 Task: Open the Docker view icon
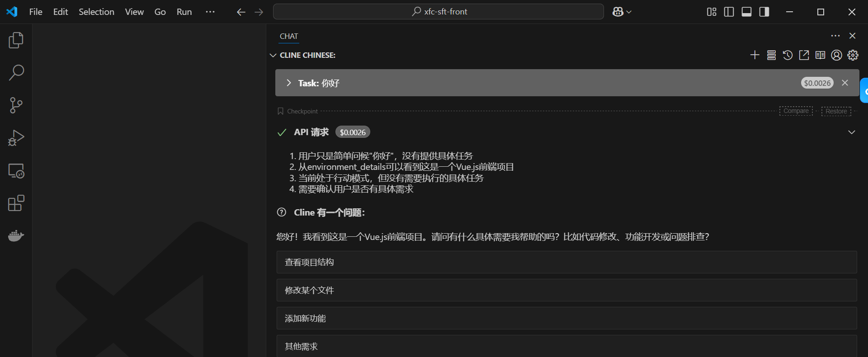click(x=16, y=236)
